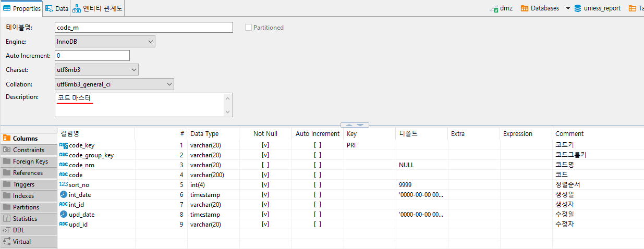Screen dimensions: 644x249
Task: Open the Charset utf8mb3 dropdown
Action: click(x=96, y=69)
